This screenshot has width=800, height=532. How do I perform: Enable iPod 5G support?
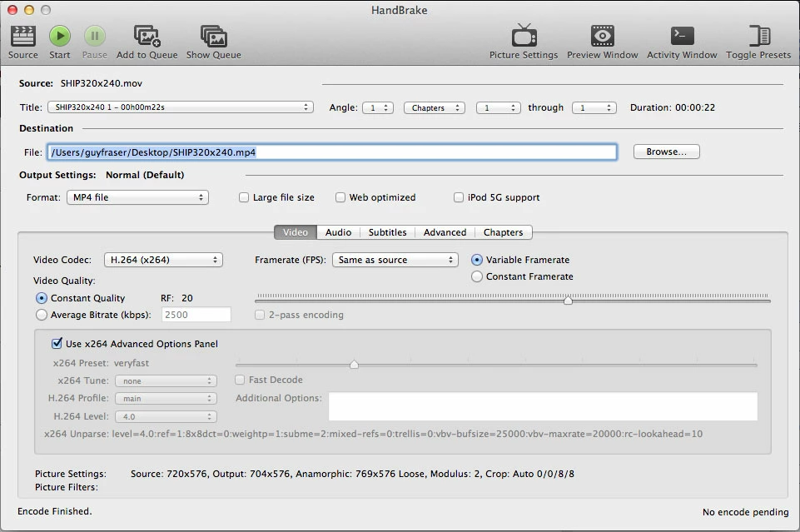click(x=459, y=197)
